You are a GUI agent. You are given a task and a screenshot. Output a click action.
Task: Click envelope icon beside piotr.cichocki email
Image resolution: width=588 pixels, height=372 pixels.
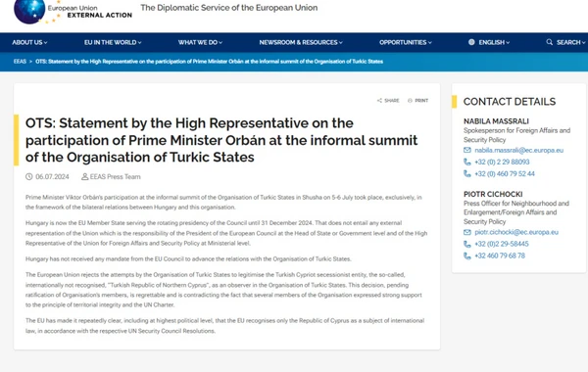[466, 232]
